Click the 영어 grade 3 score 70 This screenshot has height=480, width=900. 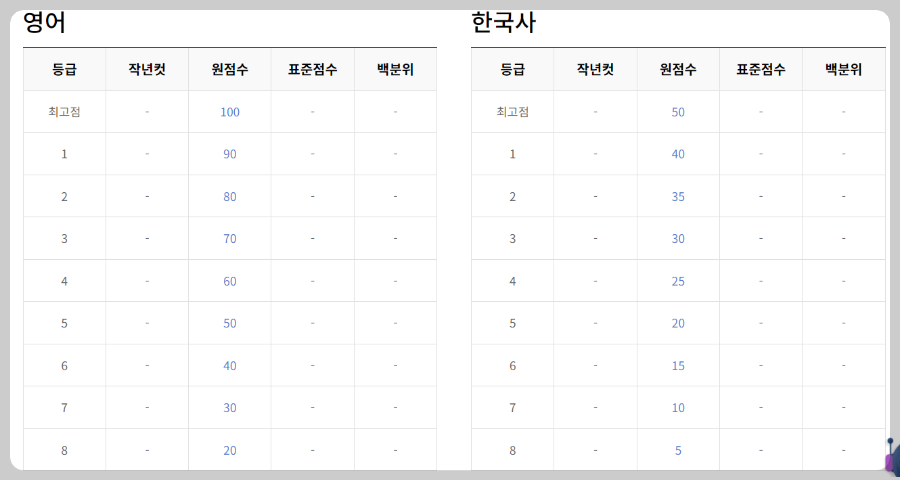pos(230,238)
